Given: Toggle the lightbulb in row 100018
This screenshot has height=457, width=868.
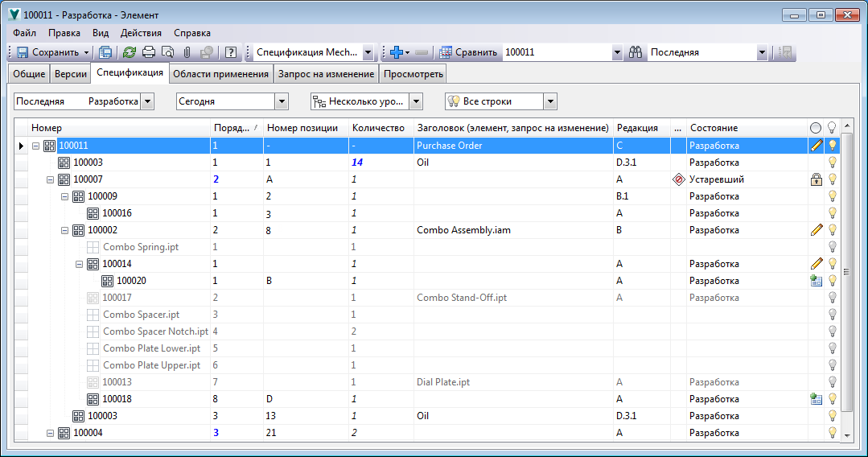Looking at the screenshot, I should coord(832,399).
